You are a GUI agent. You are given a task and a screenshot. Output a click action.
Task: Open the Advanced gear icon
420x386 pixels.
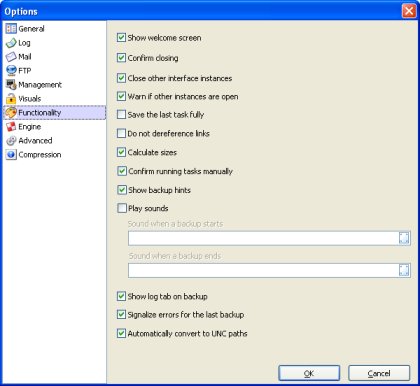[x=11, y=141]
